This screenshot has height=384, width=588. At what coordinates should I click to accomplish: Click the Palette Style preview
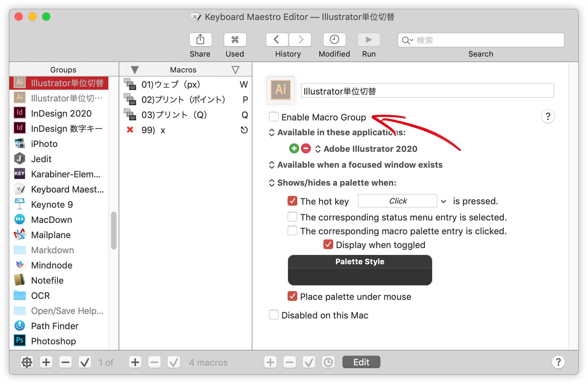click(x=360, y=270)
